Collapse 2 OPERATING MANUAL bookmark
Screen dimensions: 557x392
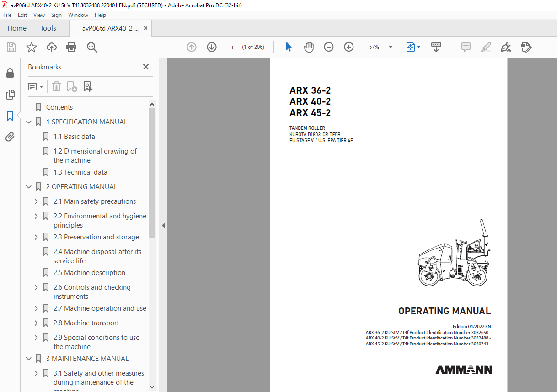click(x=29, y=187)
